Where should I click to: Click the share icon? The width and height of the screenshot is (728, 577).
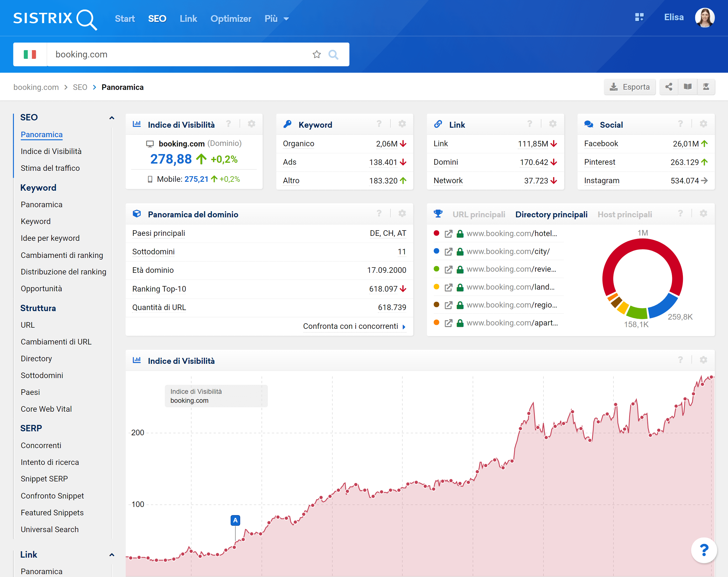(669, 87)
